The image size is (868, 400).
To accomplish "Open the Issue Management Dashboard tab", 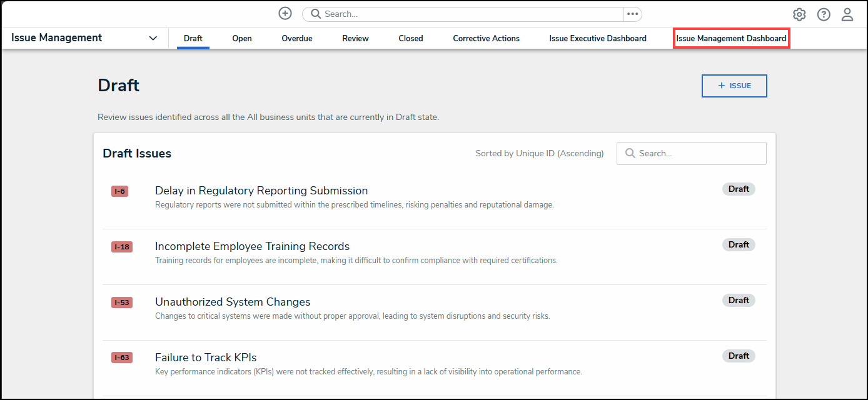I will point(730,38).
